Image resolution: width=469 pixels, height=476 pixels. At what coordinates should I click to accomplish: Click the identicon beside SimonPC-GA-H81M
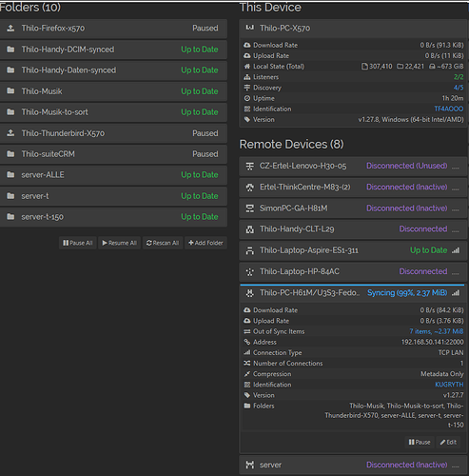(x=250, y=208)
